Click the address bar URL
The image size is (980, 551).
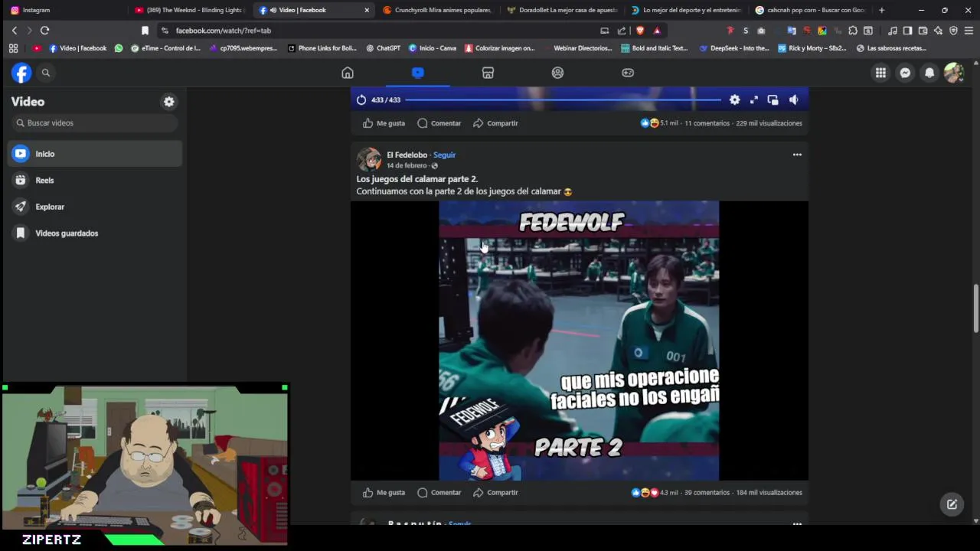pos(224,31)
